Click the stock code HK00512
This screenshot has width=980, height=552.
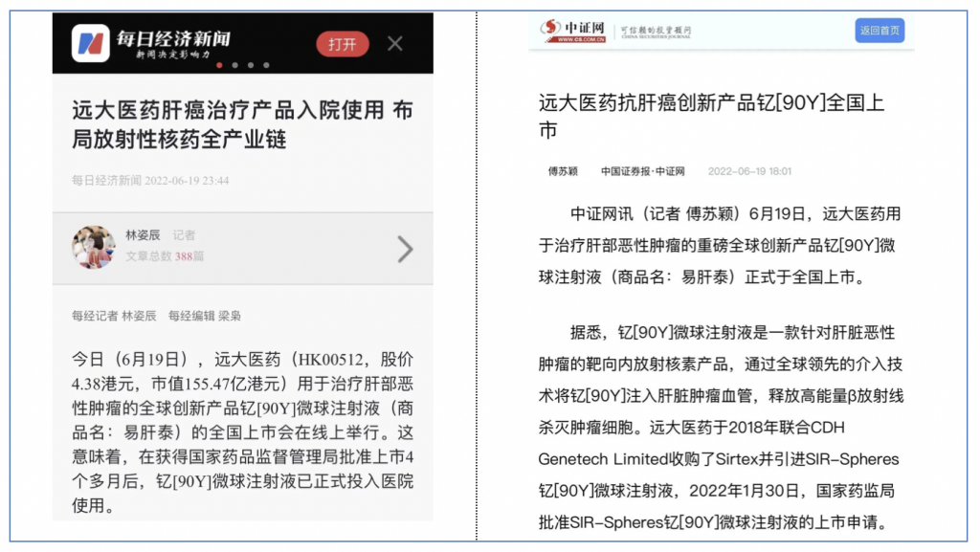tap(330, 360)
